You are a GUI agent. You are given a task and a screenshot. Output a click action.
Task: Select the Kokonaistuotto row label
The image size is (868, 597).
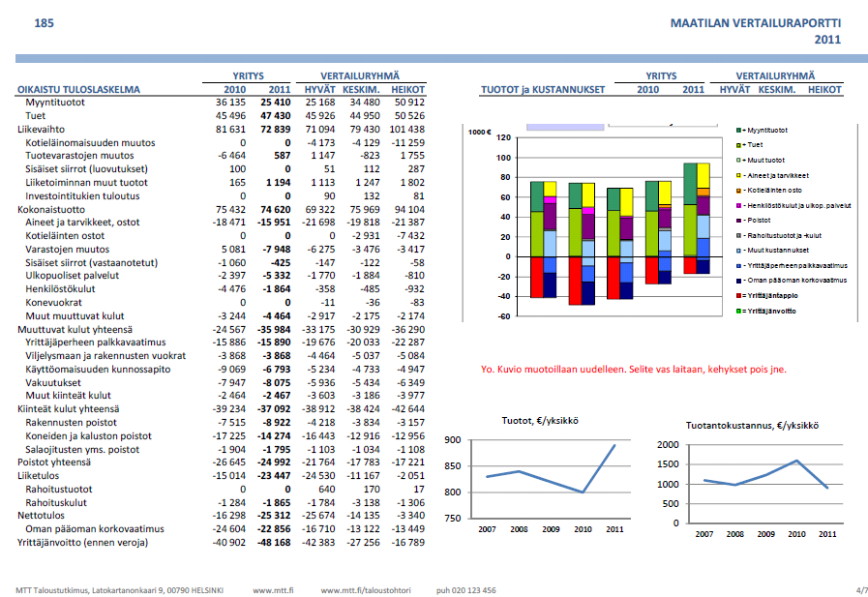click(x=51, y=210)
